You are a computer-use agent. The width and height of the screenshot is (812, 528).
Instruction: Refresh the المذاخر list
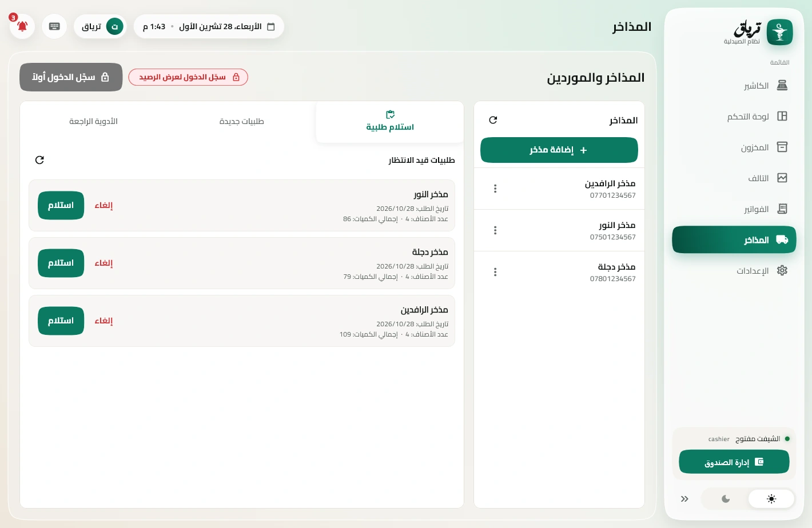493,120
